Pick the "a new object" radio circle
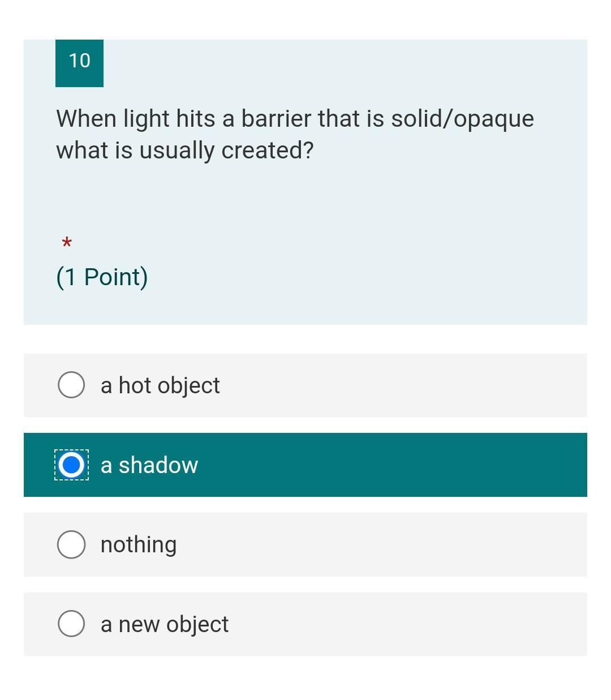The image size is (611, 700). point(71,624)
